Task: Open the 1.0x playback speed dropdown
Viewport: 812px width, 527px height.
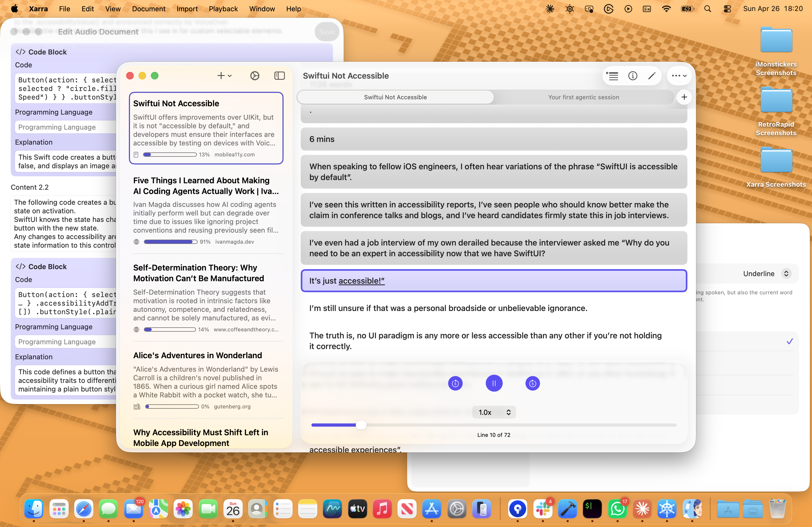Action: [x=494, y=412]
